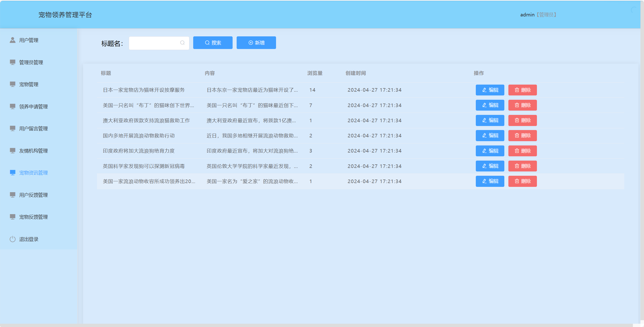Click the monitor icon next to 领养申请管理
The image size is (644, 327).
point(12,106)
